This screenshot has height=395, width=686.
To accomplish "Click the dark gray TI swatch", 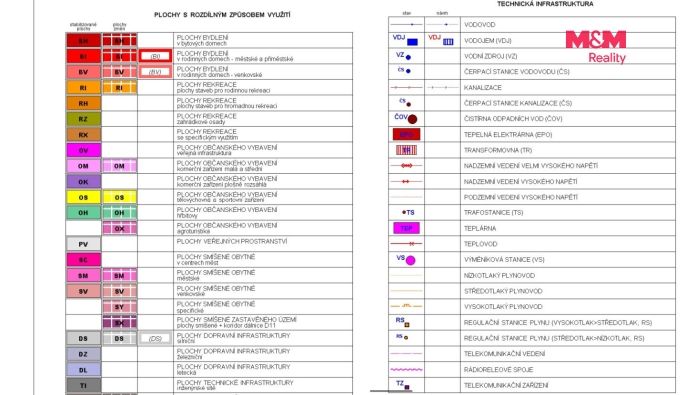I will pos(83,385).
